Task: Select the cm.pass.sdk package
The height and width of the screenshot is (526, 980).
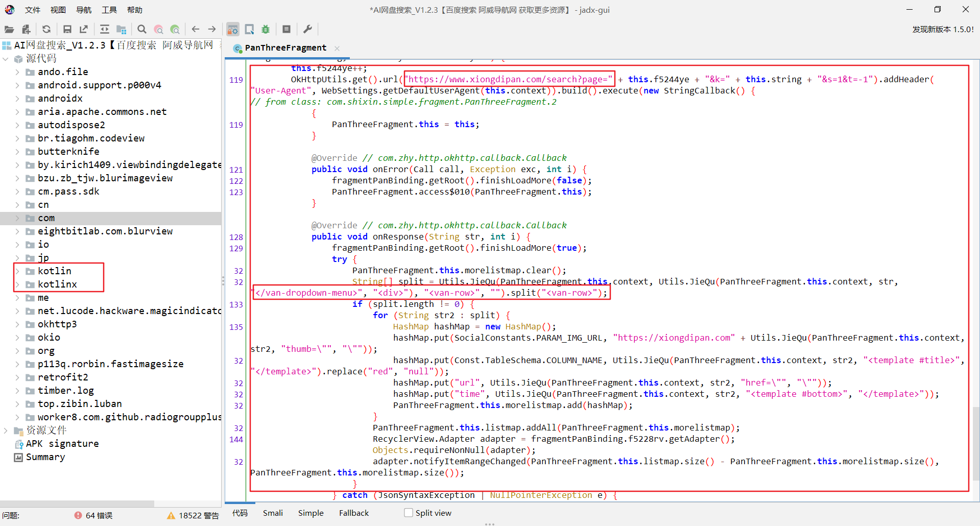Action: 68,192
